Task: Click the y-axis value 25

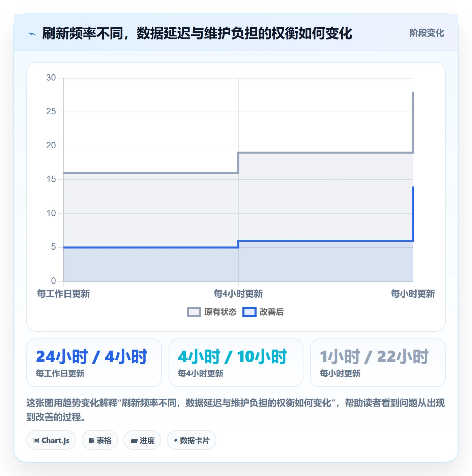Action: (x=51, y=112)
